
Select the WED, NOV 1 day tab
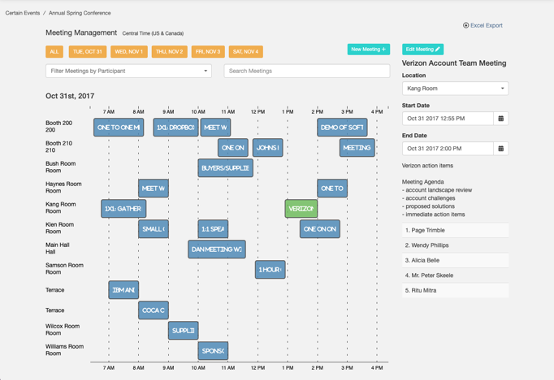pyautogui.click(x=129, y=52)
